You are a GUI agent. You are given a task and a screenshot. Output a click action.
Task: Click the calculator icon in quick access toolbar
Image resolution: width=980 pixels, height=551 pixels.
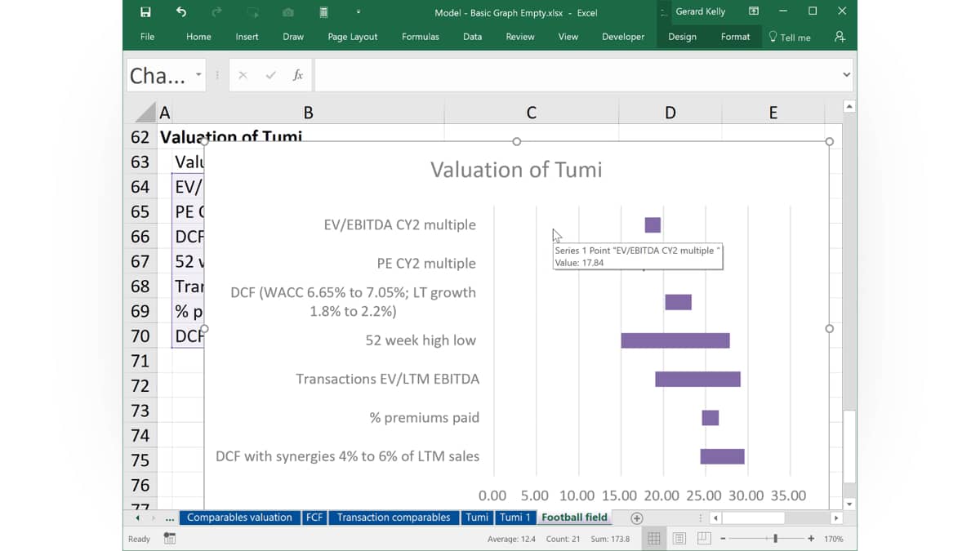click(x=323, y=12)
